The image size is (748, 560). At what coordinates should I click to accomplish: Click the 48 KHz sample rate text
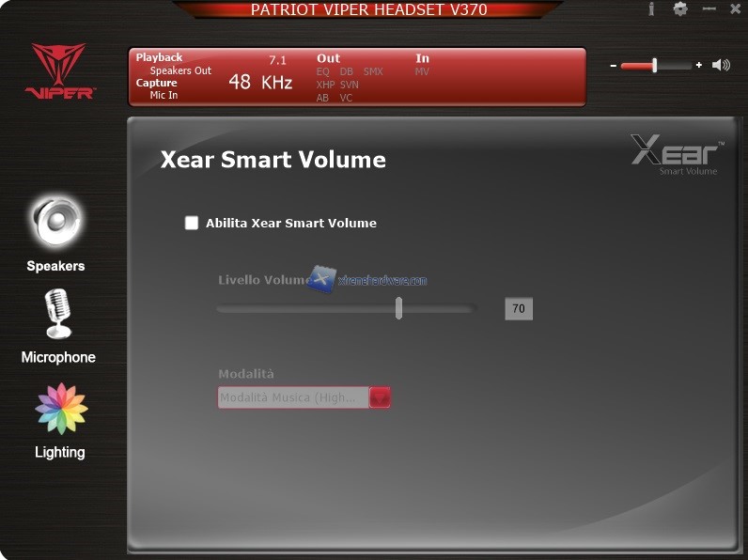tap(260, 83)
